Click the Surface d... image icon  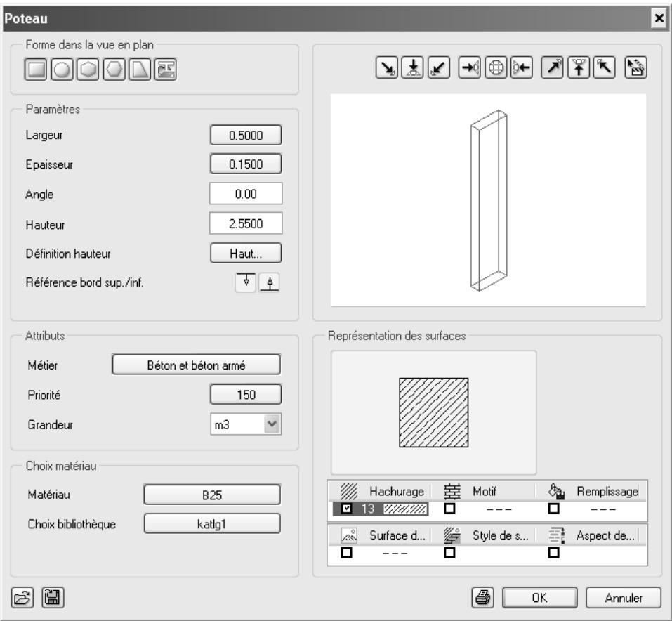pos(349,535)
